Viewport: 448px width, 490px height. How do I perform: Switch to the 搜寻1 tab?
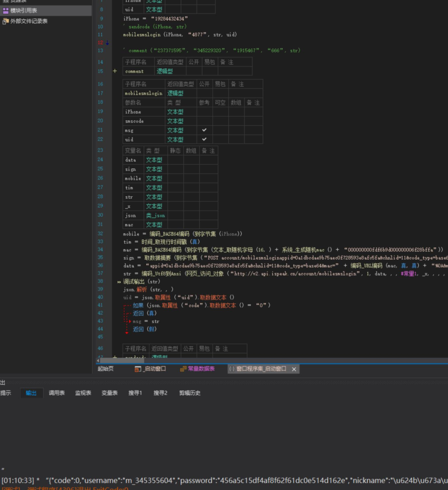pos(135,393)
